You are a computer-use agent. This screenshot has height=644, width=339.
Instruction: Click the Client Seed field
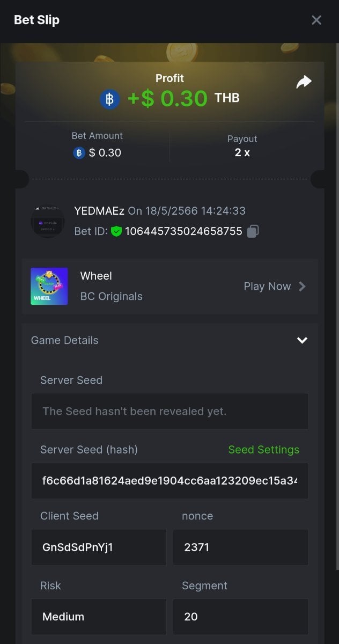coord(98,547)
